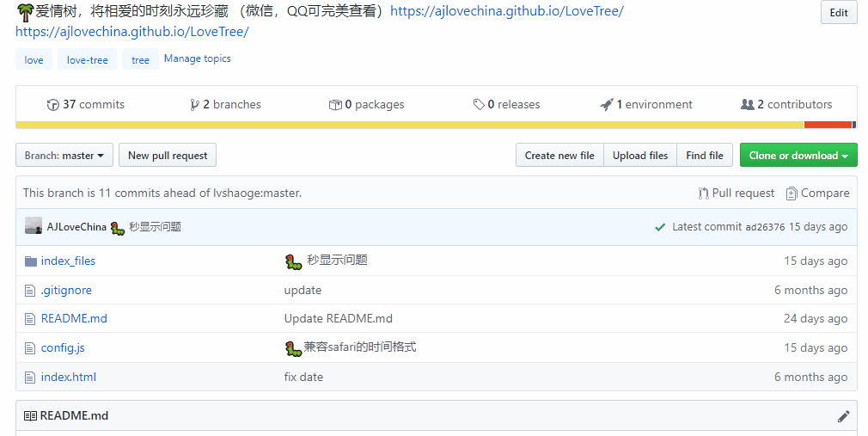Image resolution: width=868 pixels, height=436 pixels.
Task: Click the packages box icon
Action: point(335,105)
